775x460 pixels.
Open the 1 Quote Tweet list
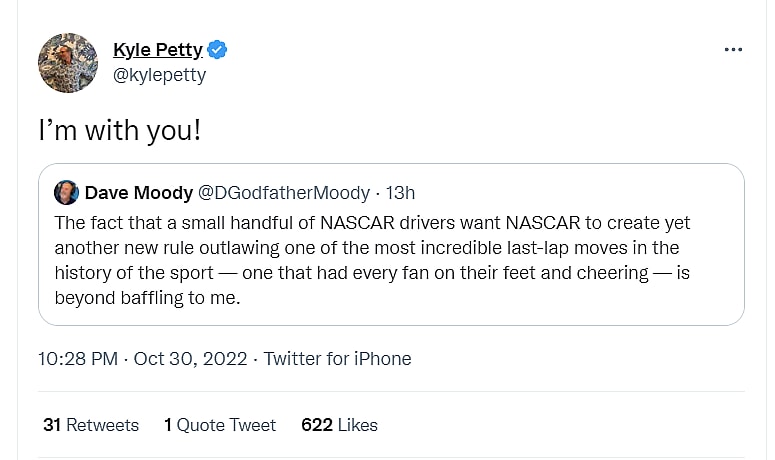[220, 425]
